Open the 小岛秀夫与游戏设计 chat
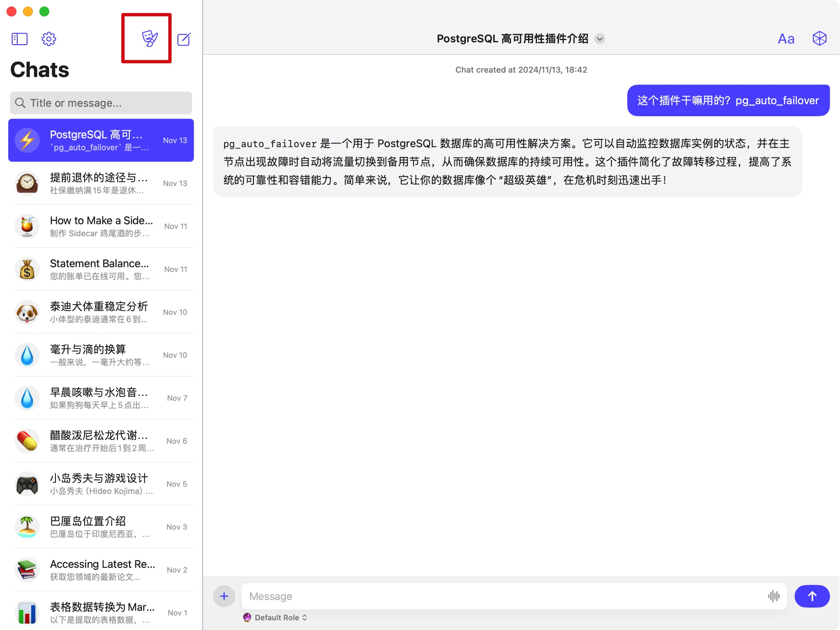 [101, 484]
